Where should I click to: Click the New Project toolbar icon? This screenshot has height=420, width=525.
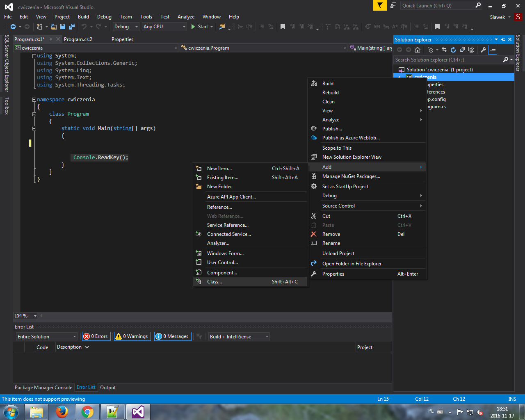pos(39,27)
